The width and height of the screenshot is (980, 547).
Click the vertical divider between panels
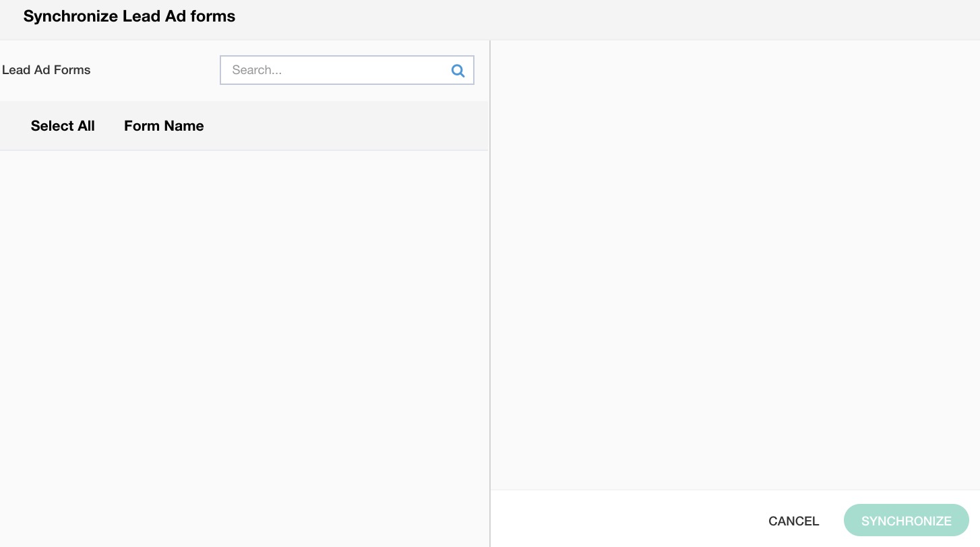[x=490, y=290]
